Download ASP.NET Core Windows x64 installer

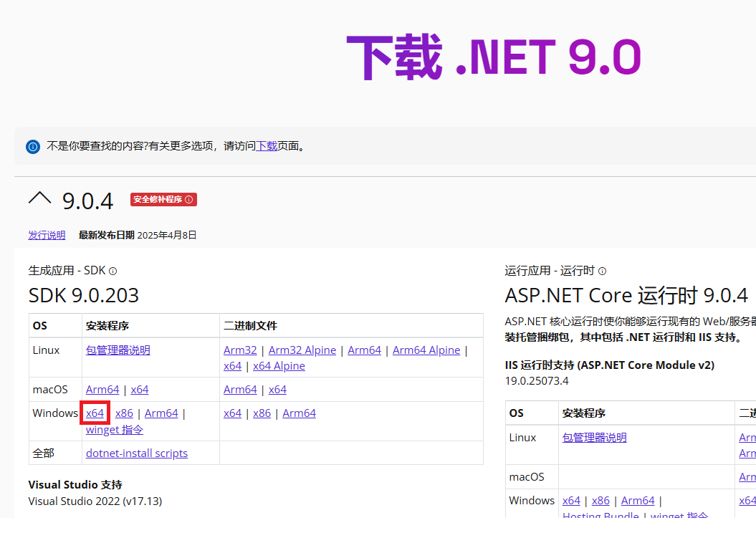point(571,501)
